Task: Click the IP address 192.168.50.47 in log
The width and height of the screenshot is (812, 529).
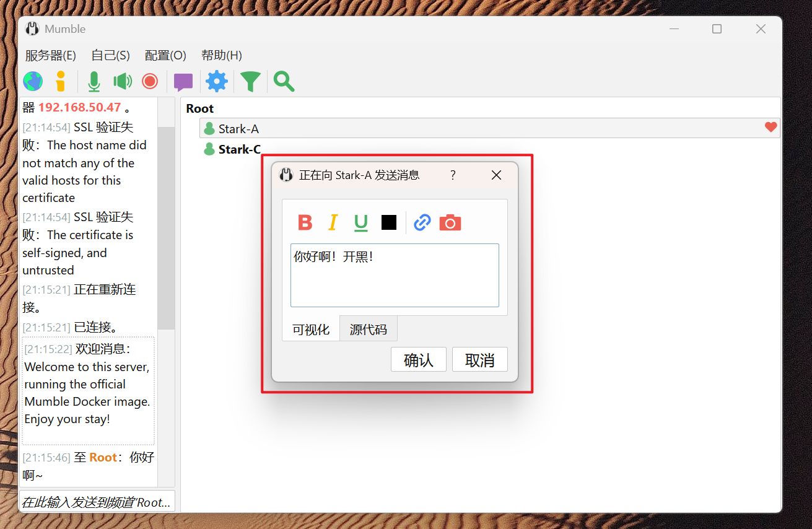Action: (79, 107)
